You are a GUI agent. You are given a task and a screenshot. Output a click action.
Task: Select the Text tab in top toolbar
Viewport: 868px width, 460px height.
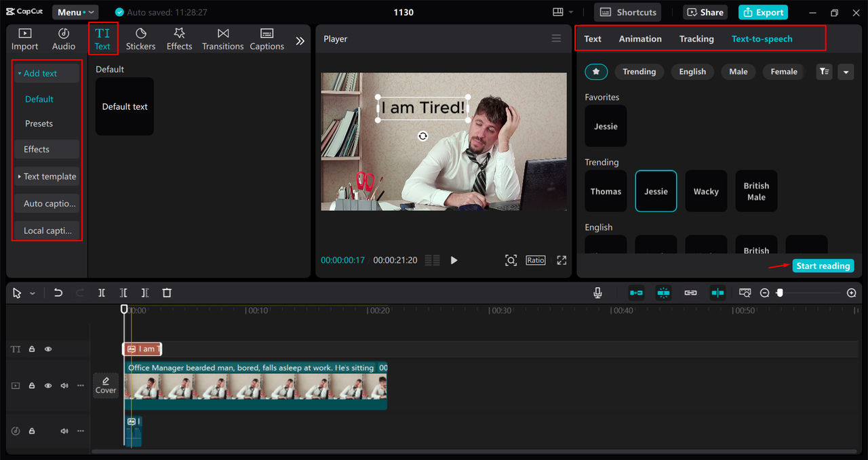click(x=102, y=39)
